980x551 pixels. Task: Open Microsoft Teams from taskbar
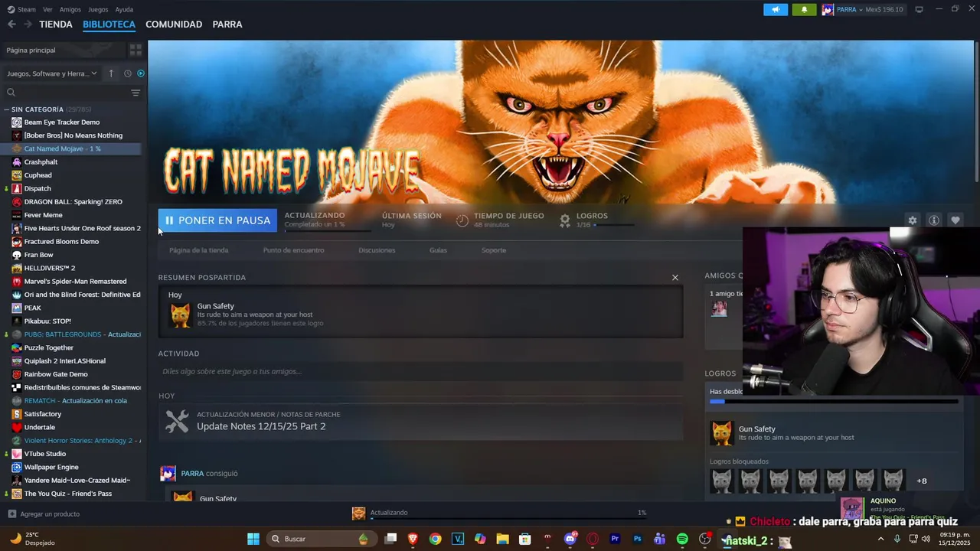(659, 539)
